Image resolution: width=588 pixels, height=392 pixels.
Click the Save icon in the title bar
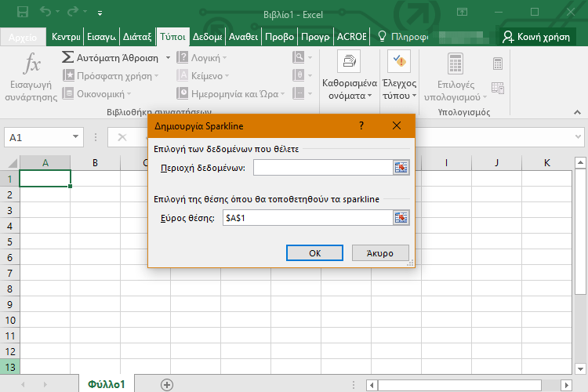coord(23,12)
